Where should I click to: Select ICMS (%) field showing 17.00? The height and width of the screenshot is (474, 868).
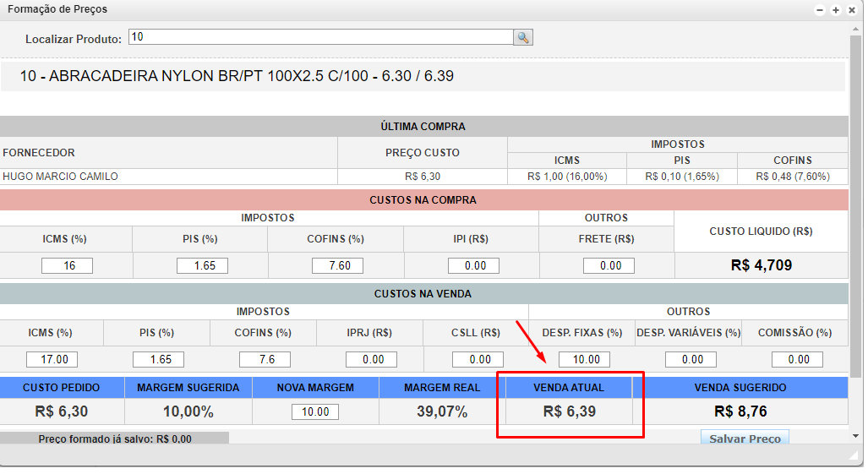(x=52, y=359)
